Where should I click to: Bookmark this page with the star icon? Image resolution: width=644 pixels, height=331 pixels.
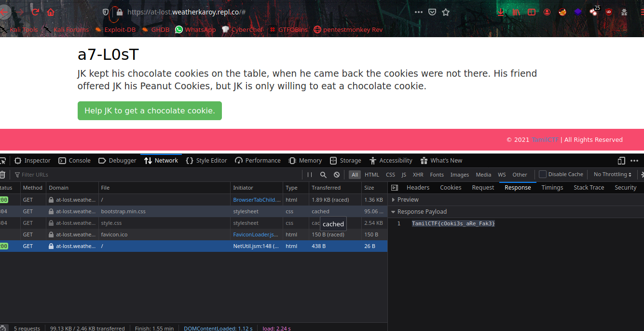click(446, 12)
